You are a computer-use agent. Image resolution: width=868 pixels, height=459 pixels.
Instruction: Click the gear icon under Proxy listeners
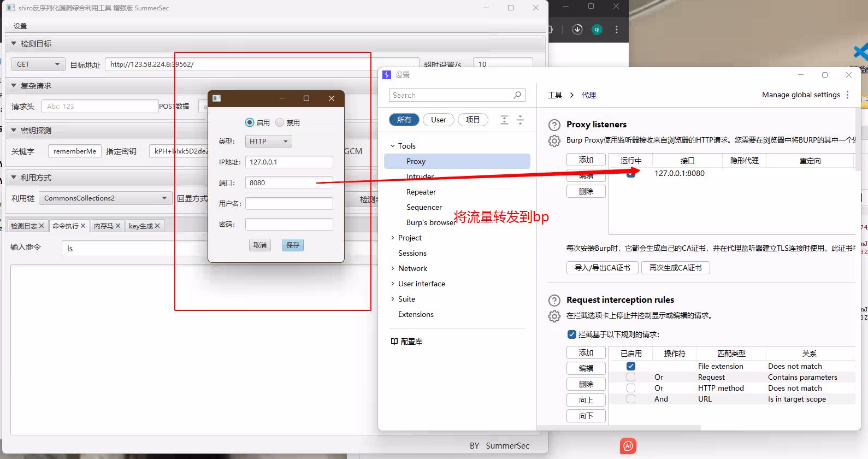[554, 141]
